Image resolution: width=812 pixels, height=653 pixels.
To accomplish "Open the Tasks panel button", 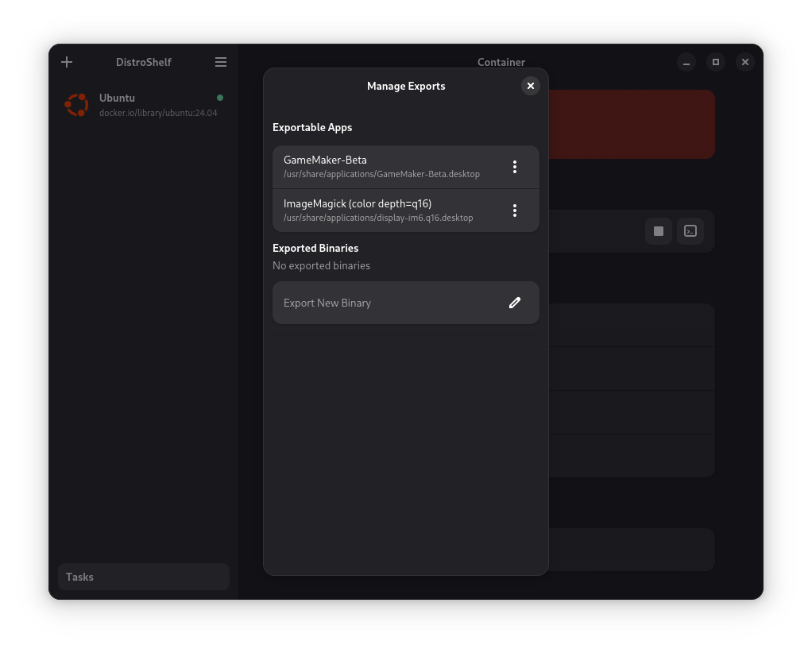I will tap(144, 577).
